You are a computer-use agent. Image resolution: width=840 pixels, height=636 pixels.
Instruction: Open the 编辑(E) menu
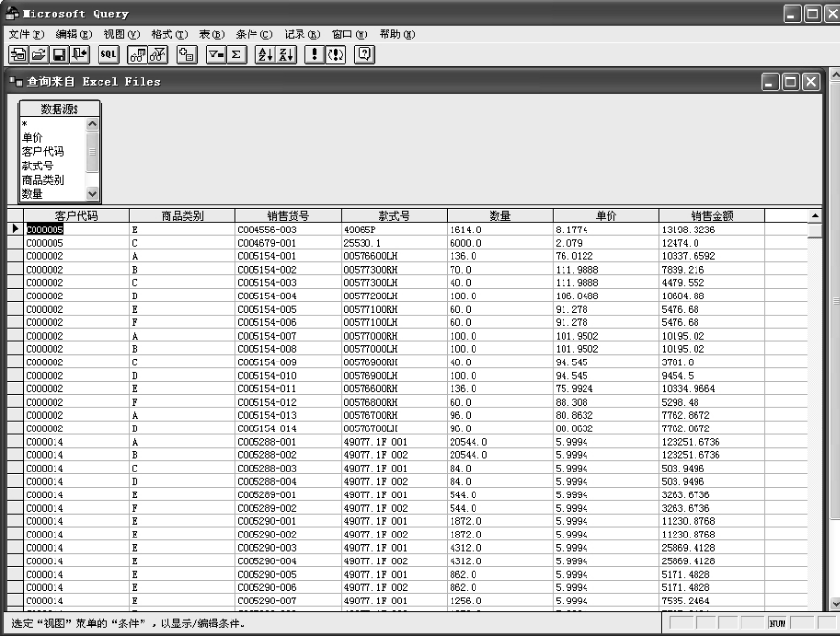[x=74, y=34]
